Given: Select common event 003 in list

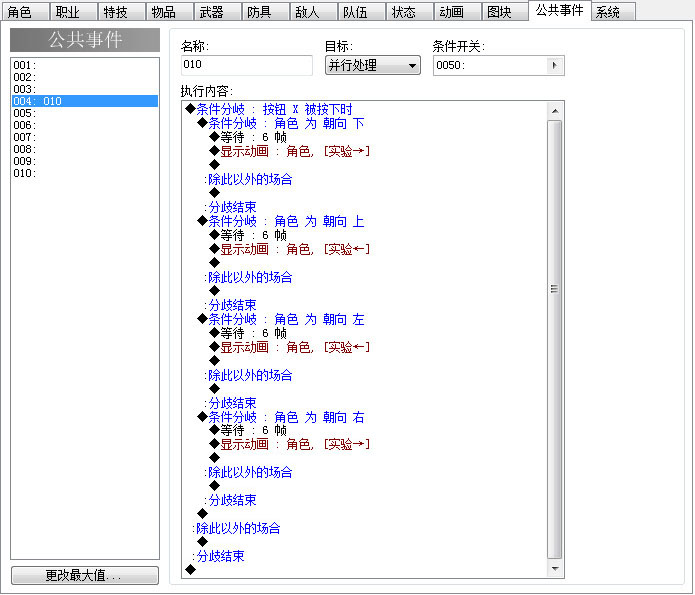Looking at the screenshot, I should (85, 89).
